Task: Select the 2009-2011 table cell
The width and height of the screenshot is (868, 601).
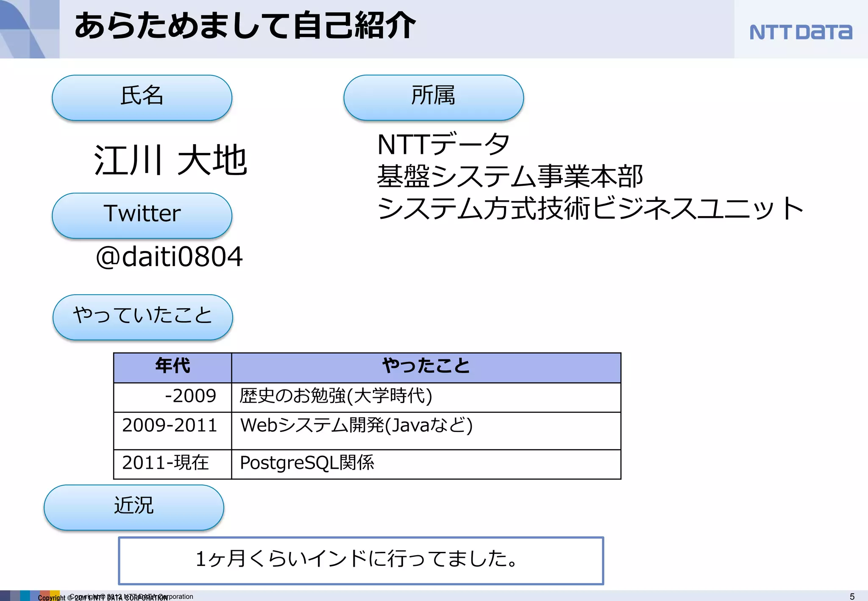Action: coord(172,431)
